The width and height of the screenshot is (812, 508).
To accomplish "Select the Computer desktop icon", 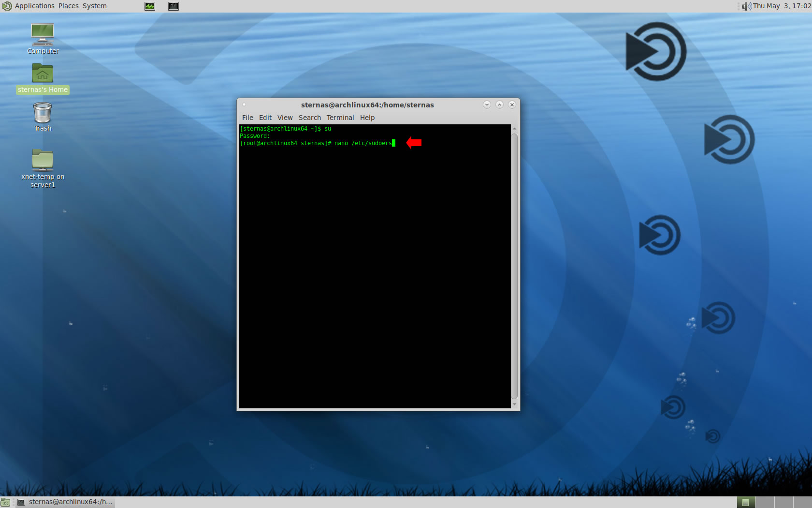I will pos(43,39).
